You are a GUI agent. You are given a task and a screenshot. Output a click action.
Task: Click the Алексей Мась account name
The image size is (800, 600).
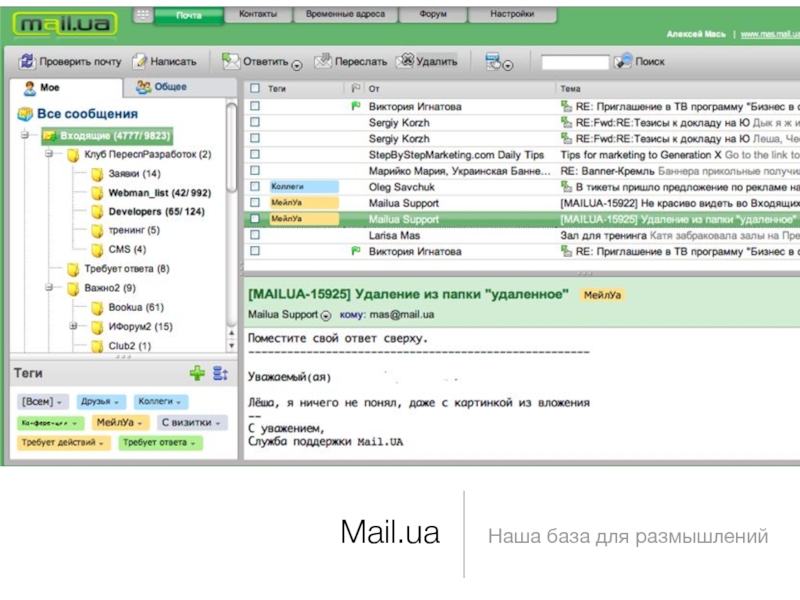696,34
